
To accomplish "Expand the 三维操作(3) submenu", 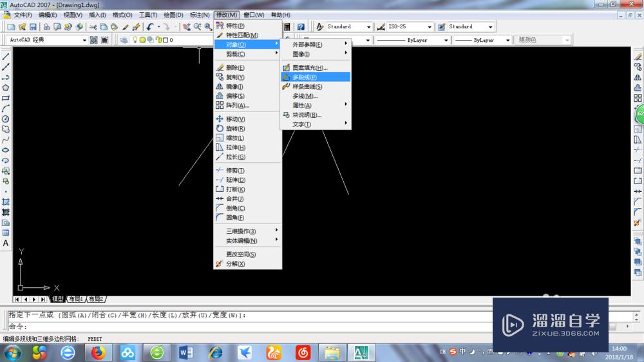I will coord(248,231).
